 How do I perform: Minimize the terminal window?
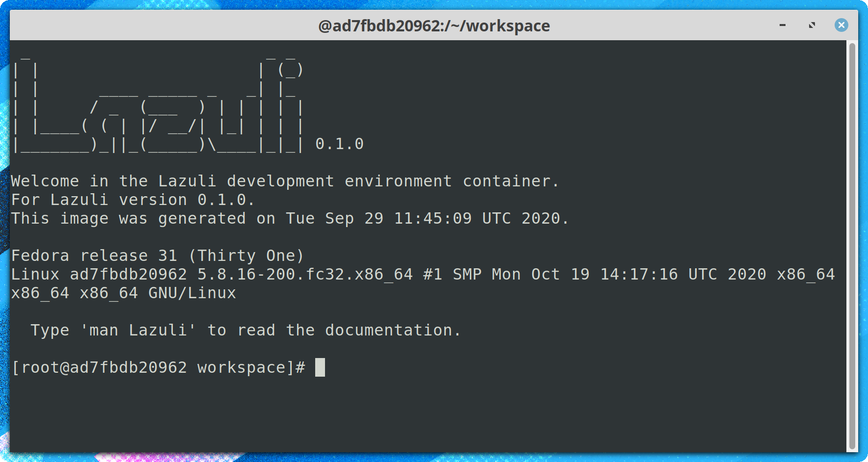tap(783, 25)
